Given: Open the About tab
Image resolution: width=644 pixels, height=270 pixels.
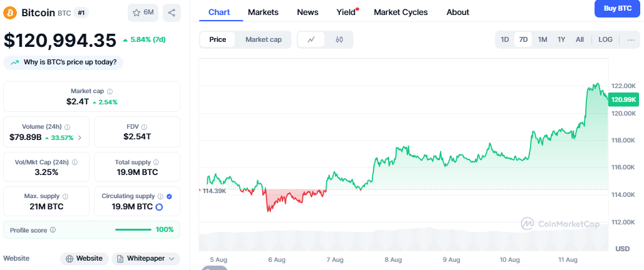Looking at the screenshot, I should (x=458, y=12).
